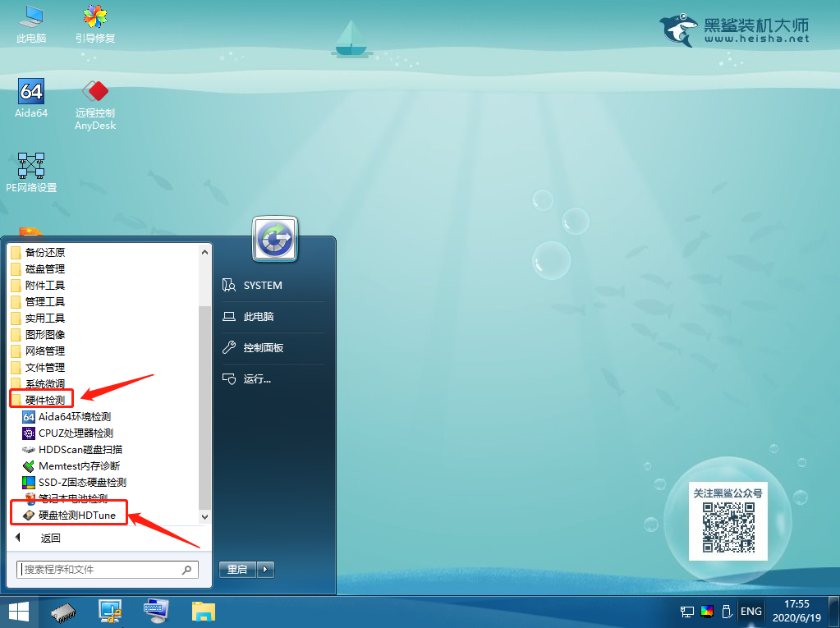Expand the 网络管理 folder
This screenshot has height=628, width=840.
(38, 351)
